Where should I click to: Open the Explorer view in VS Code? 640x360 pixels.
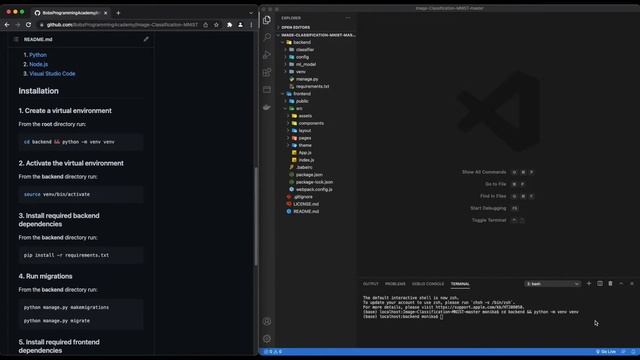(x=267, y=20)
